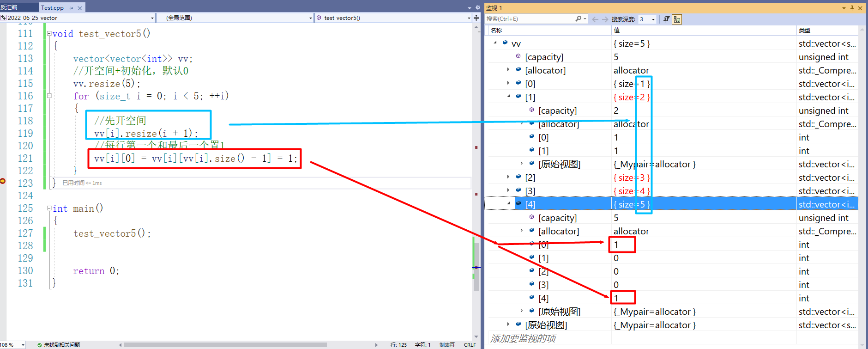Click Watch panel scroll-up arrow
This screenshot has height=349, width=868.
pyautogui.click(x=862, y=29)
